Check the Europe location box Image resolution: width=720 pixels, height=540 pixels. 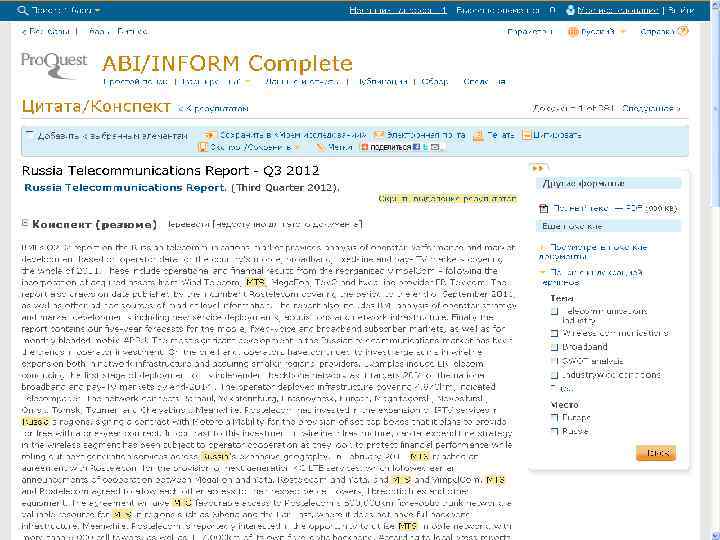point(554,417)
